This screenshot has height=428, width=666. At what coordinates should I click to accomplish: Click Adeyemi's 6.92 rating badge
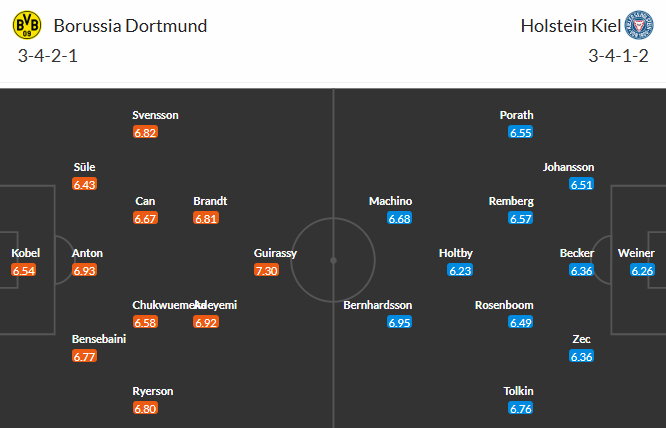click(206, 322)
